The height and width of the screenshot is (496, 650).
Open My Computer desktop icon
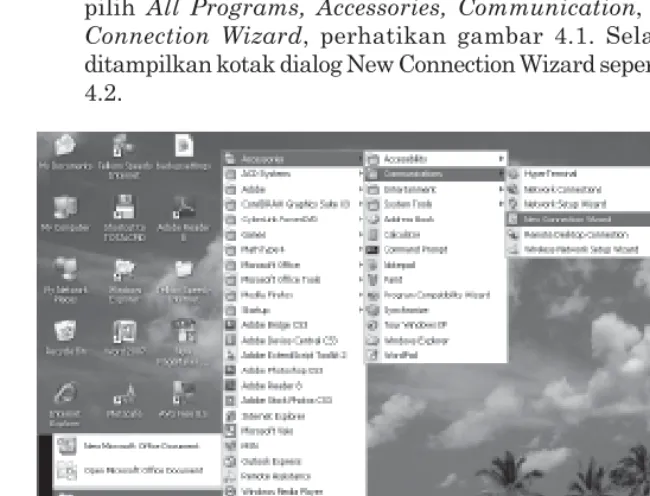pyautogui.click(x=65, y=213)
